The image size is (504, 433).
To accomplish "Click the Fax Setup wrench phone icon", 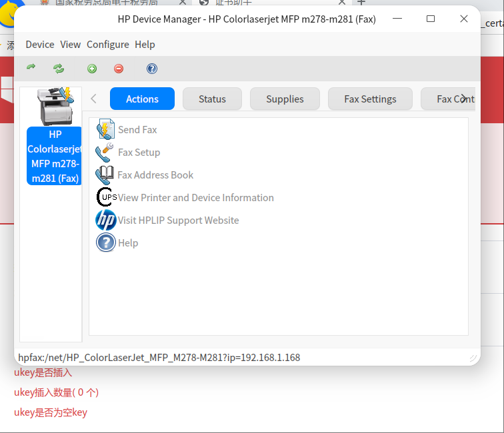I will pos(105,153).
